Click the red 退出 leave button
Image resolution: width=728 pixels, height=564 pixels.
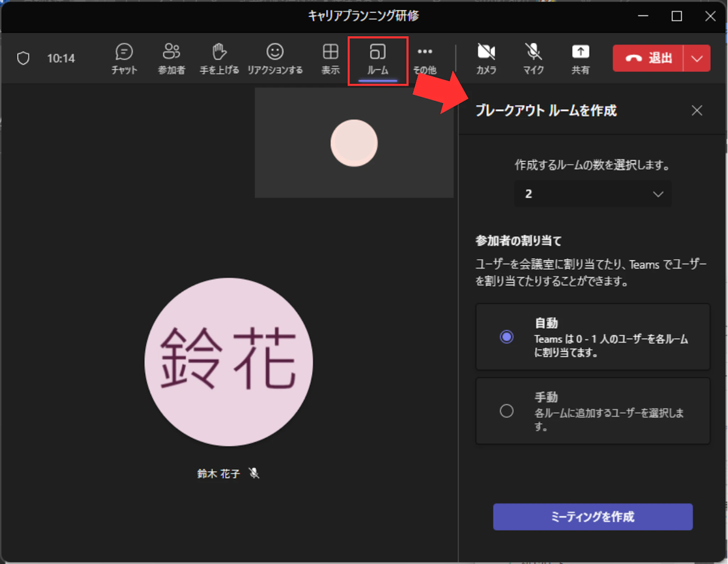point(648,58)
